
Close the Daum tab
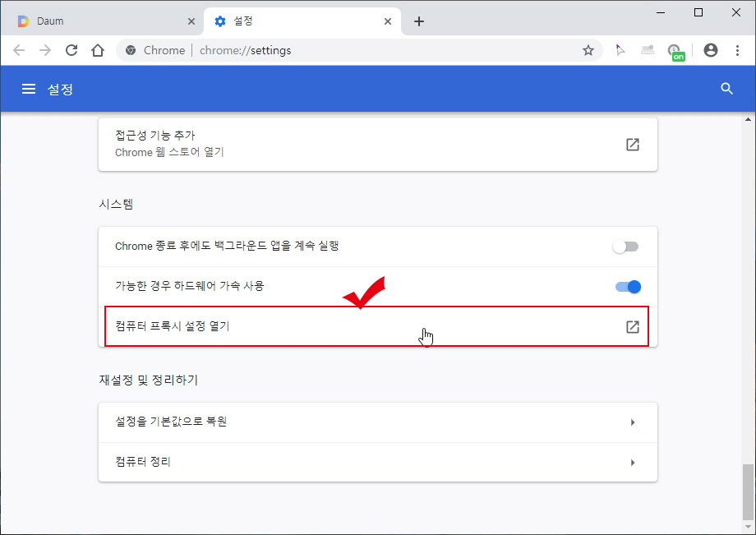(x=191, y=21)
